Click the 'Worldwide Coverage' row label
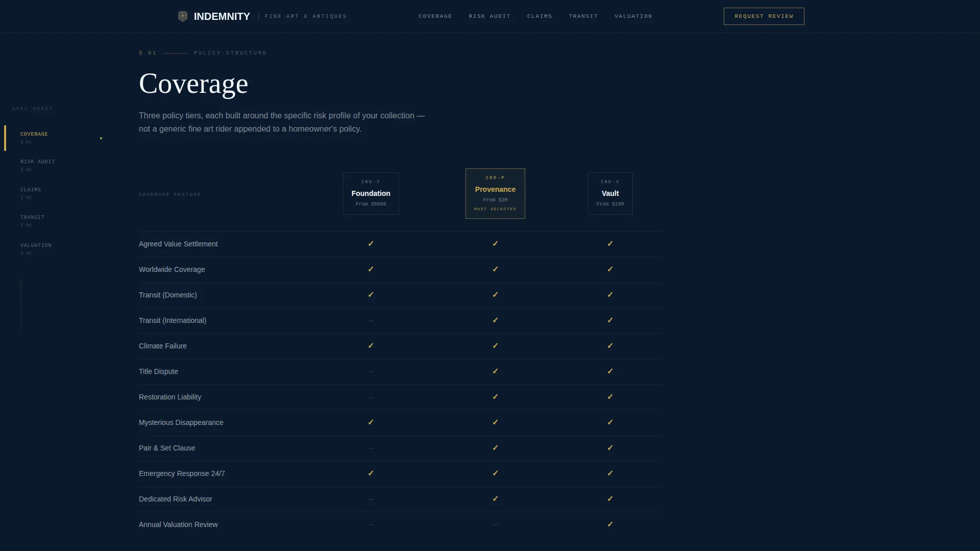The height and width of the screenshot is (551, 980). point(171,269)
